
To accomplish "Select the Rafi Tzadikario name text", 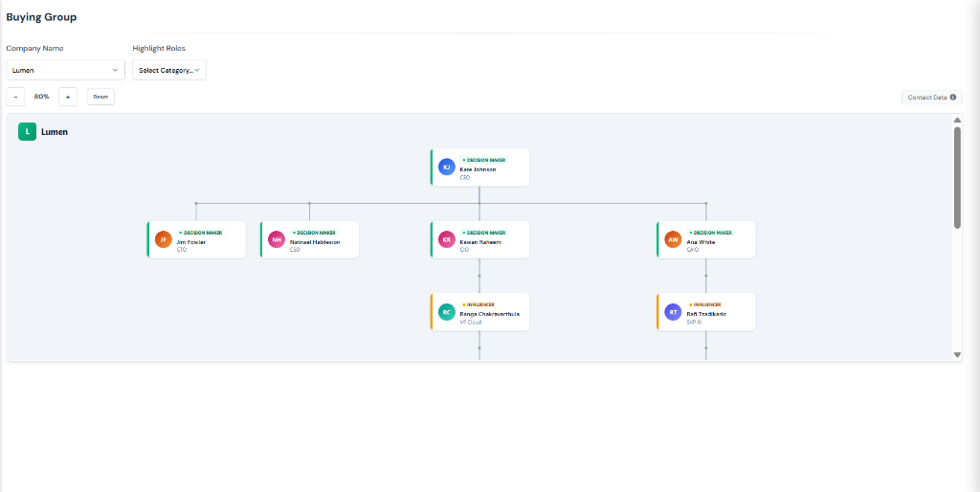I will 706,315.
